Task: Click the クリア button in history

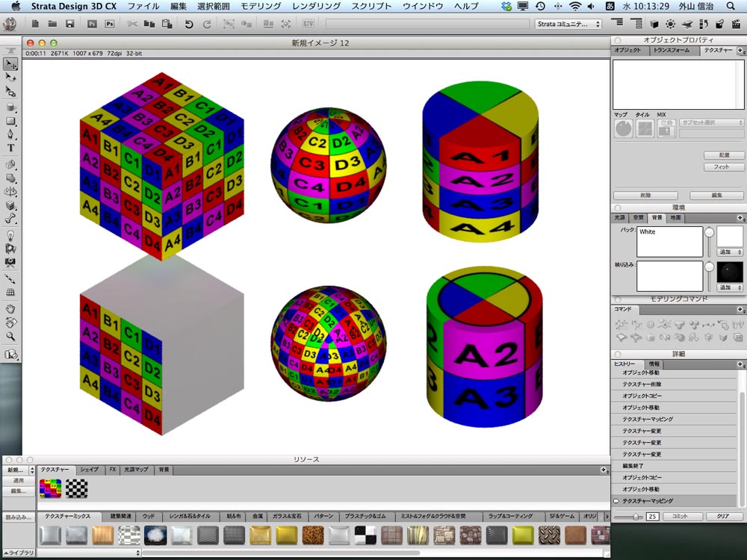Action: [723, 516]
